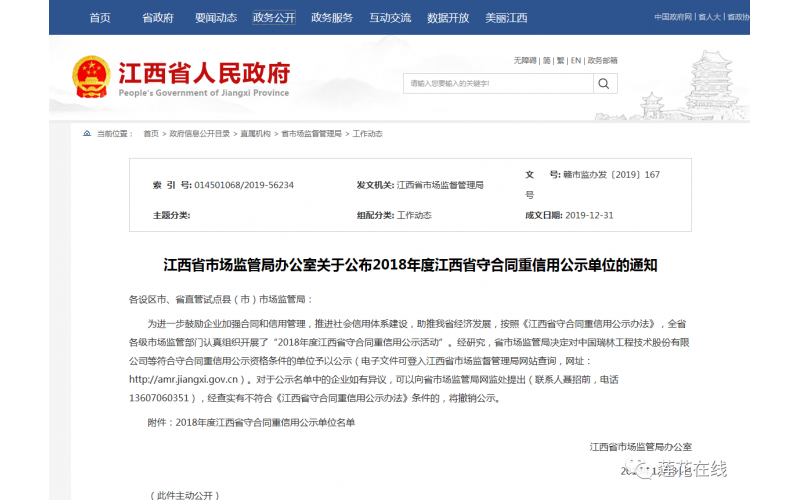Click 政府信息公开目录 breadcrumb link
Screen dimensions: 800x500
coord(199,134)
